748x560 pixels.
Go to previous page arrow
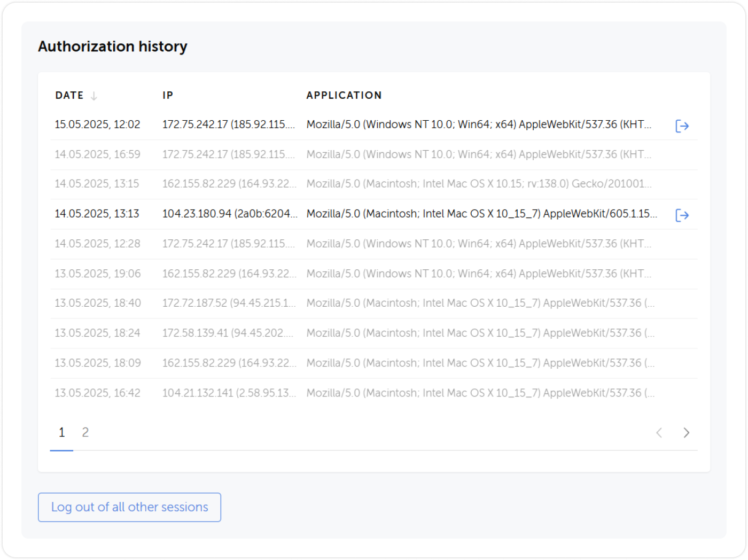coord(659,433)
